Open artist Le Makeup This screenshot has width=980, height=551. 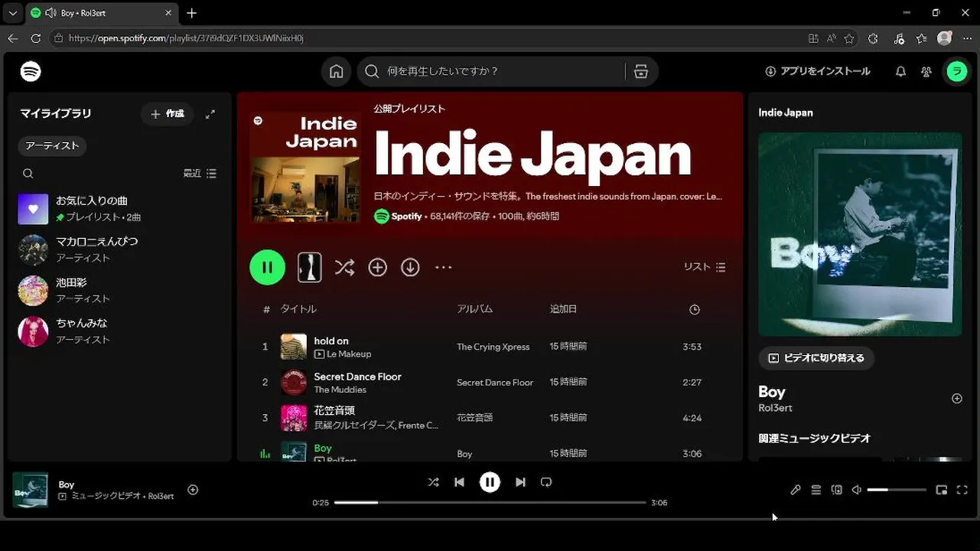(349, 354)
